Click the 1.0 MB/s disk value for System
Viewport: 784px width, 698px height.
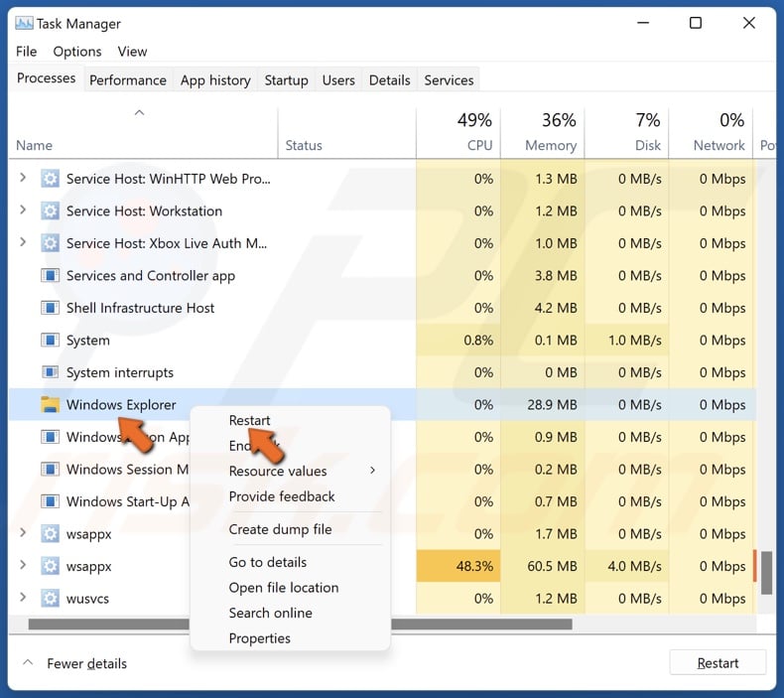(x=634, y=341)
